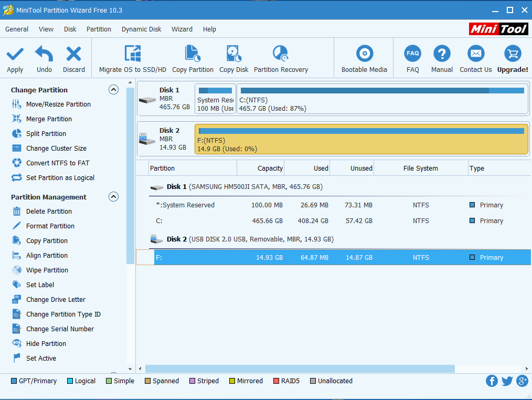Choose Delete Partition in sidebar
This screenshot has width=532, height=400.
click(42, 211)
